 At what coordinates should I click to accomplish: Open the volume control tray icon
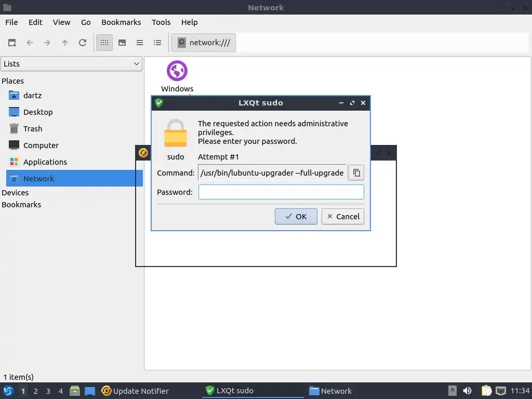click(467, 391)
